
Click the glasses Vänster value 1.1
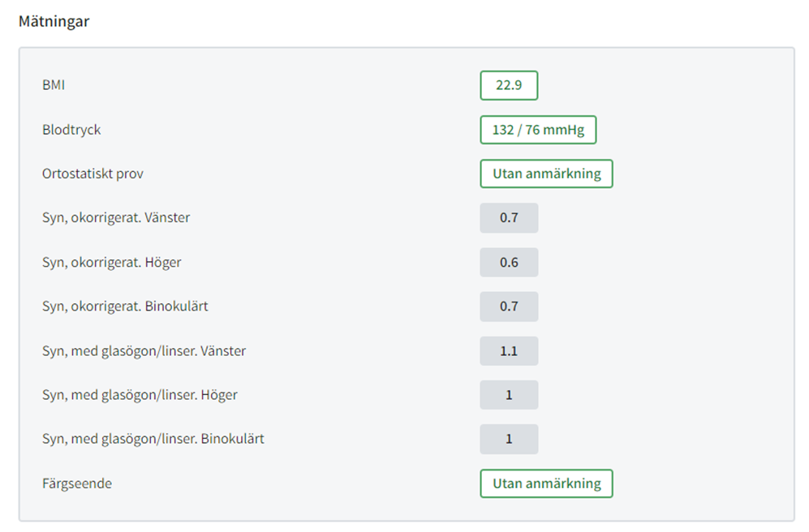click(x=509, y=351)
